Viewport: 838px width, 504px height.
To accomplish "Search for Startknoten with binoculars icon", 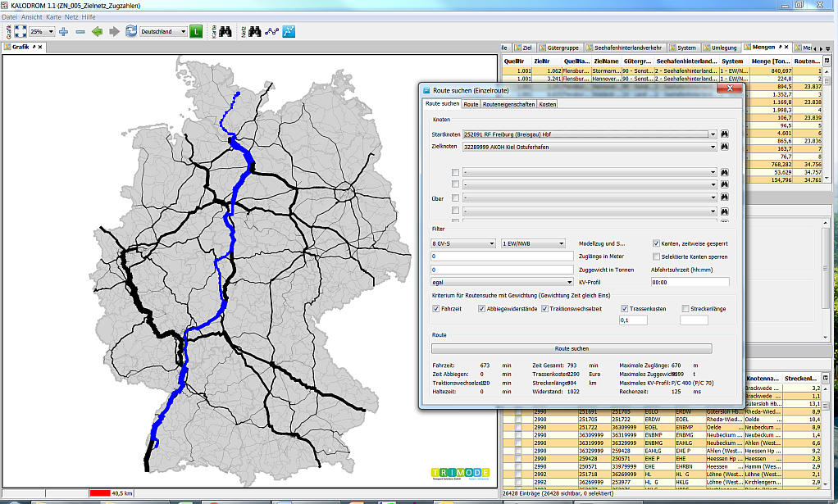I will point(725,134).
